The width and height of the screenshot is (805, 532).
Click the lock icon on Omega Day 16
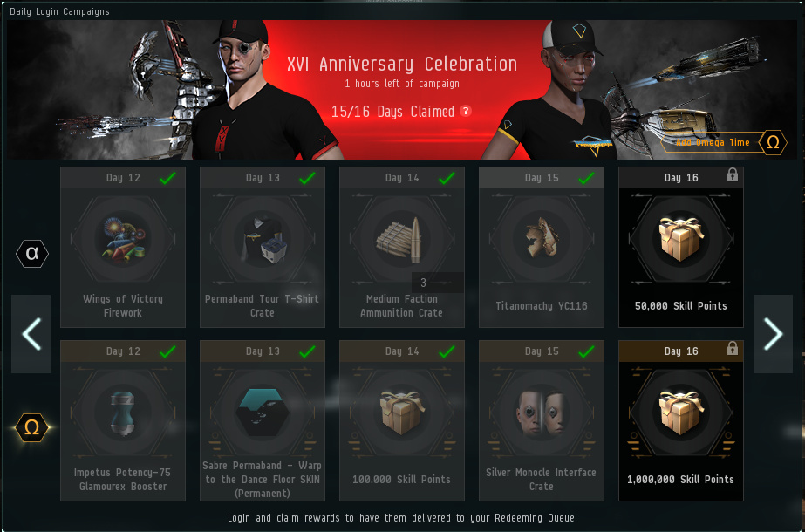pos(733,349)
